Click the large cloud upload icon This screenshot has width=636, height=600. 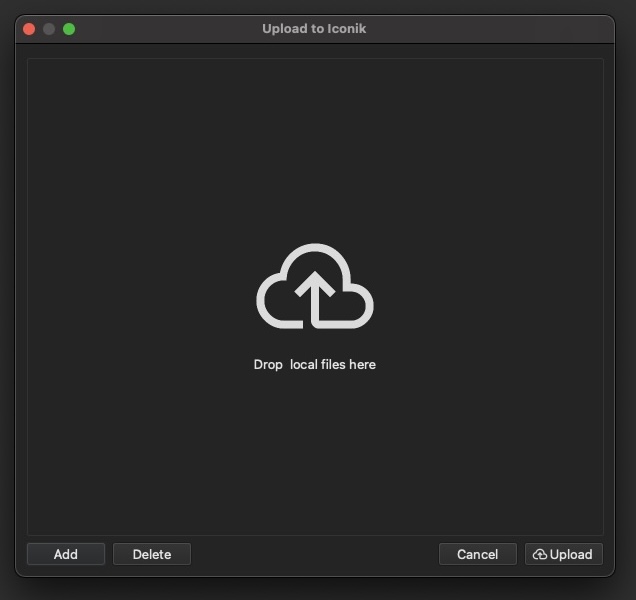point(315,286)
